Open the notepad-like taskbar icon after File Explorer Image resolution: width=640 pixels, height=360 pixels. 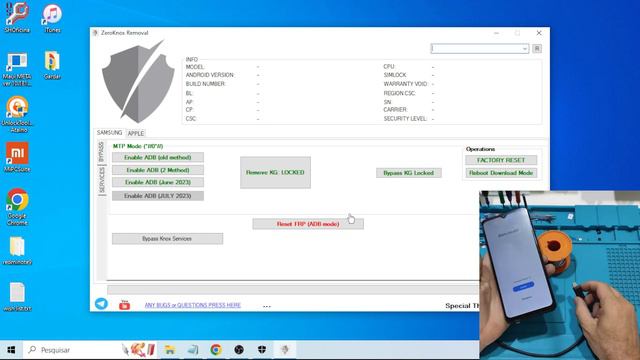pos(193,350)
